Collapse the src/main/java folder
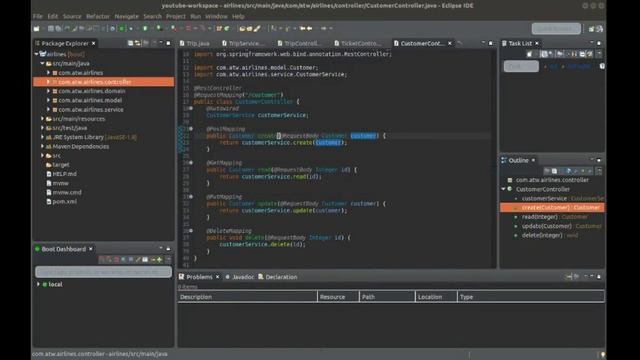 (x=42, y=63)
